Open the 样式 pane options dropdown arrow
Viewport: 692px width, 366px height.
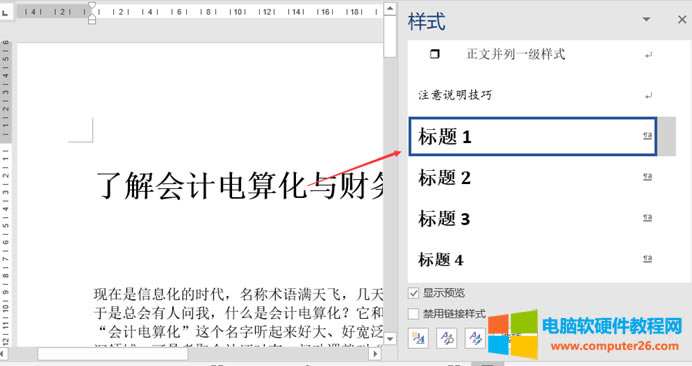pos(646,19)
